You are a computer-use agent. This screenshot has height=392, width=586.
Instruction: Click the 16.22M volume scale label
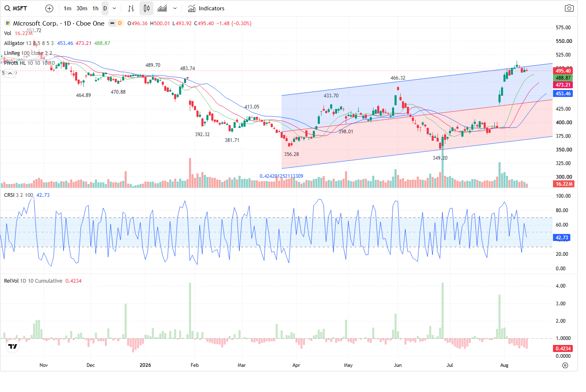564,184
